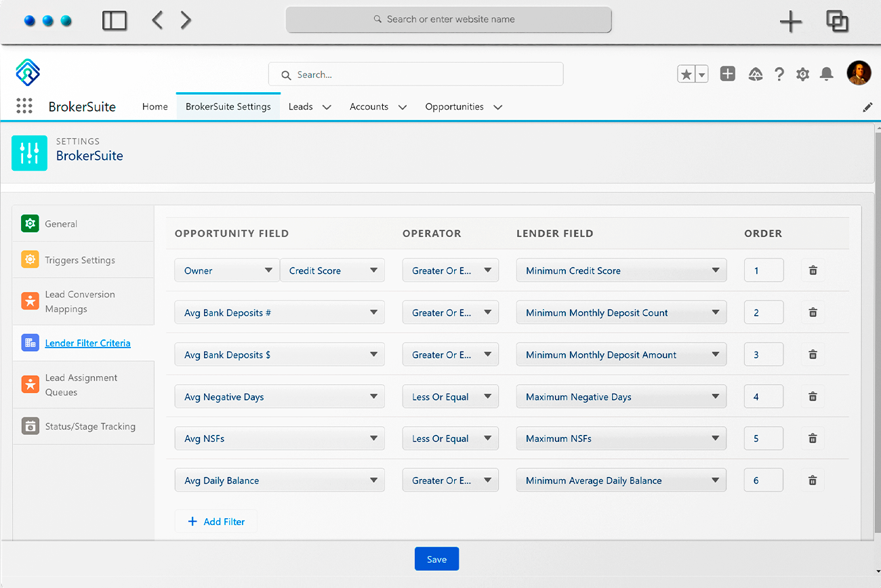Delete the Avg NSFs filter row
881x588 pixels.
(x=813, y=438)
